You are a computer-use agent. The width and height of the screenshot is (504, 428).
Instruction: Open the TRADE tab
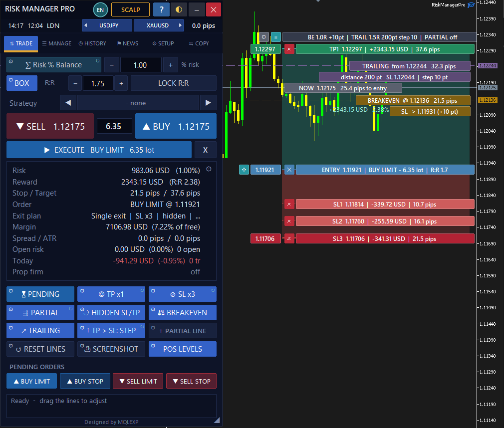tap(21, 43)
